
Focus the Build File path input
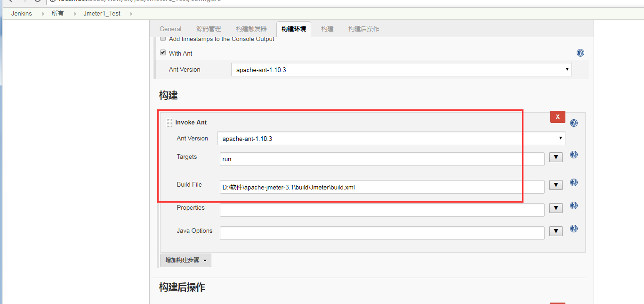pos(382,187)
